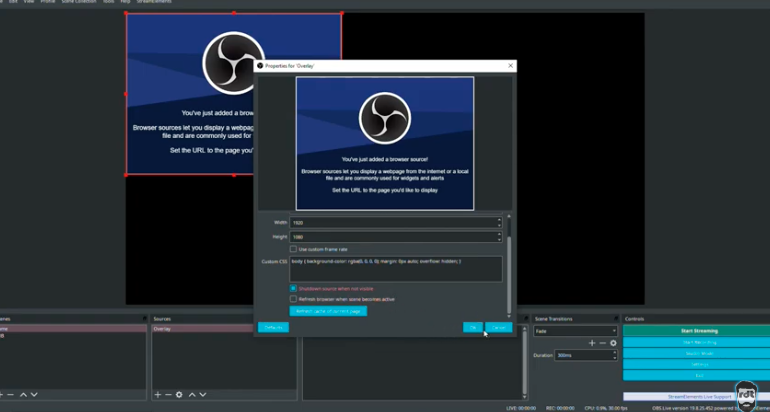The height and width of the screenshot is (412, 770).
Task: Click the browser source preview in the Properties dialog
Action: coord(385,143)
